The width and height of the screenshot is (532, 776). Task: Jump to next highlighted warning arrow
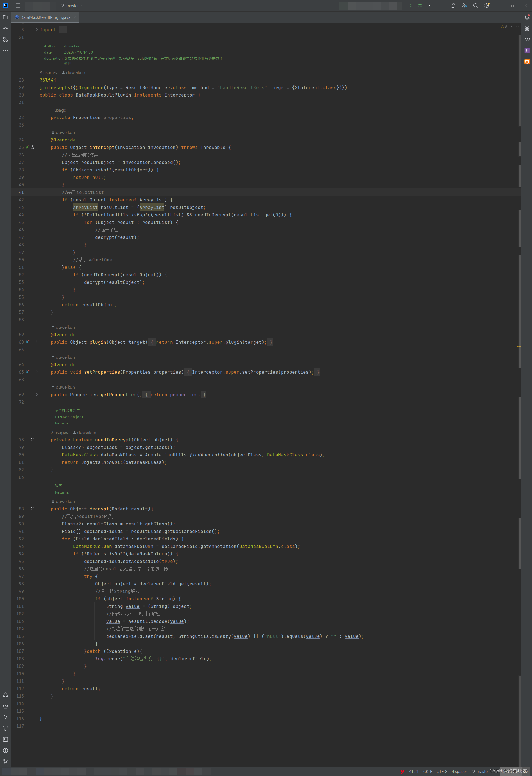(518, 27)
